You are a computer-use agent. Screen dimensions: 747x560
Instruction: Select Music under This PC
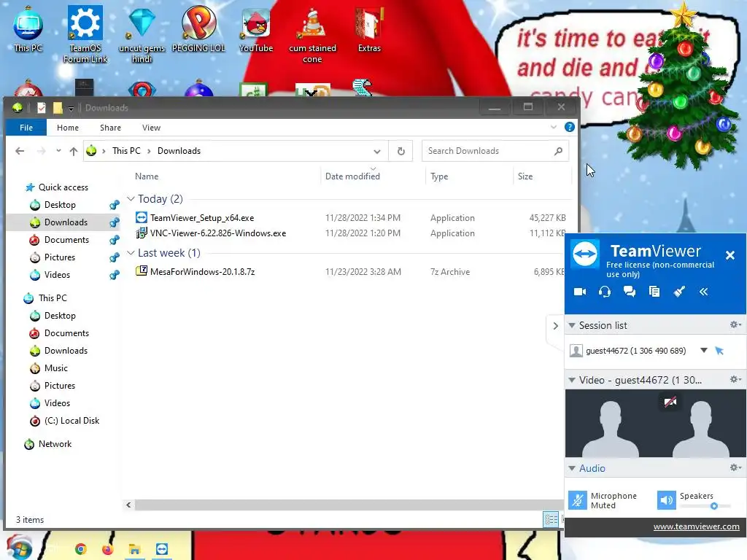point(55,368)
